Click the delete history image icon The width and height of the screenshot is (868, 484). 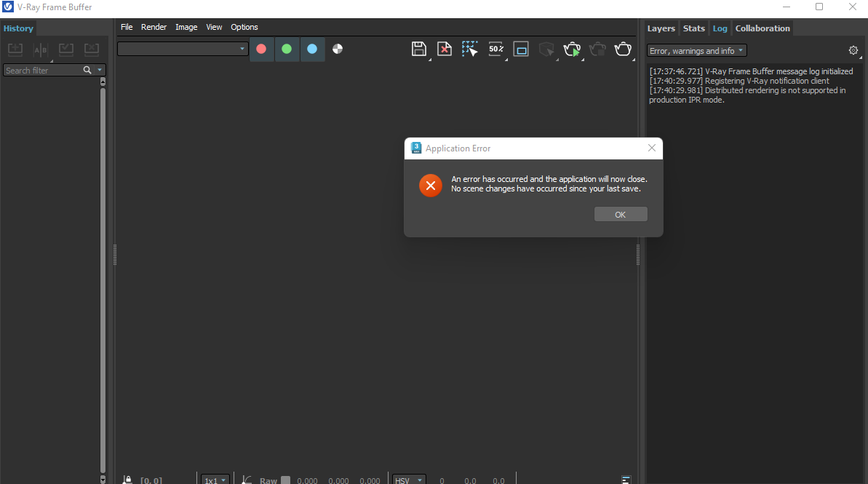(x=92, y=49)
